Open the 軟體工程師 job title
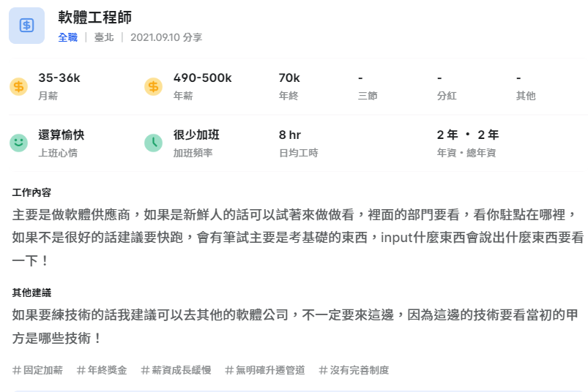588x392 pixels. (95, 18)
